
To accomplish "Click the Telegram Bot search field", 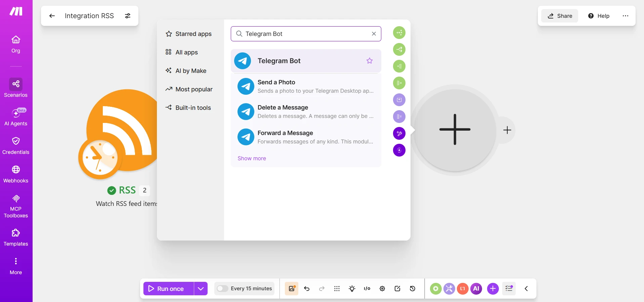I will [306, 34].
